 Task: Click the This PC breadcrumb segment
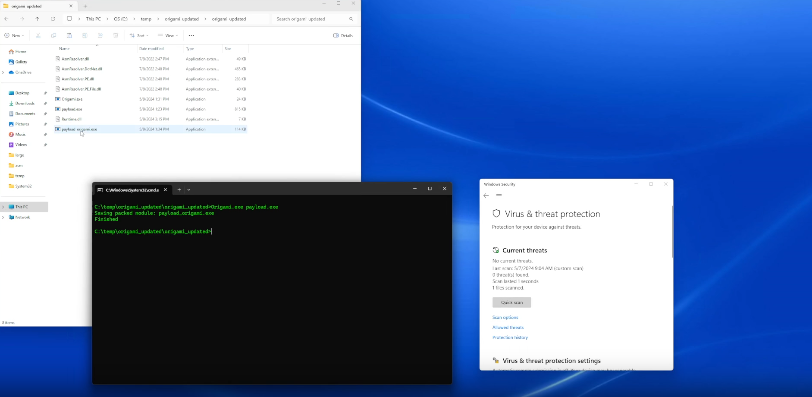click(93, 19)
